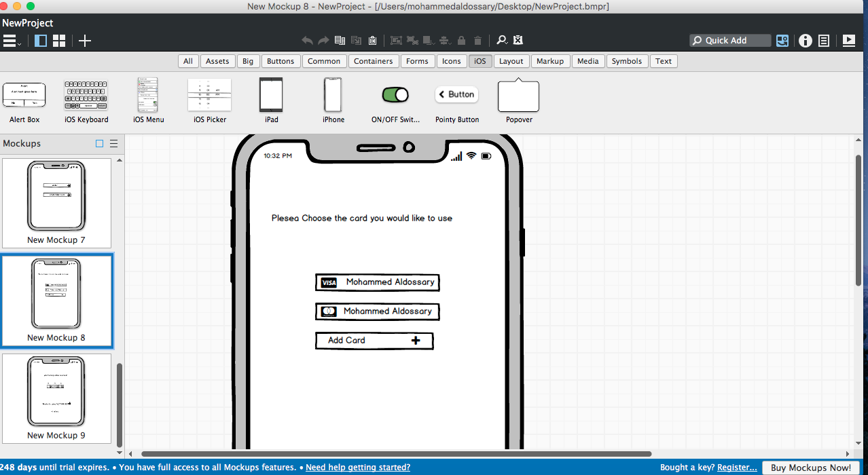868x475 pixels.
Task: Toggle the navigator panel view icon
Action: [x=41, y=41]
